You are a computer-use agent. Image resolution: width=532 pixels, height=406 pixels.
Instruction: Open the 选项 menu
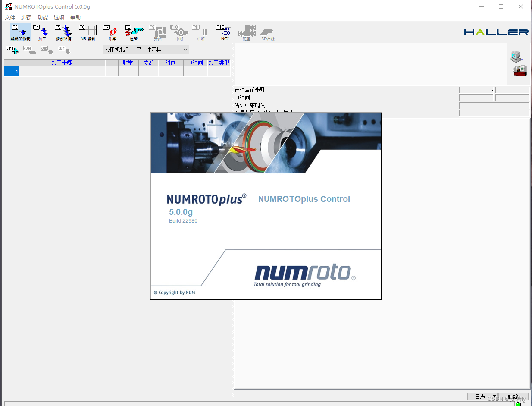pyautogui.click(x=59, y=18)
